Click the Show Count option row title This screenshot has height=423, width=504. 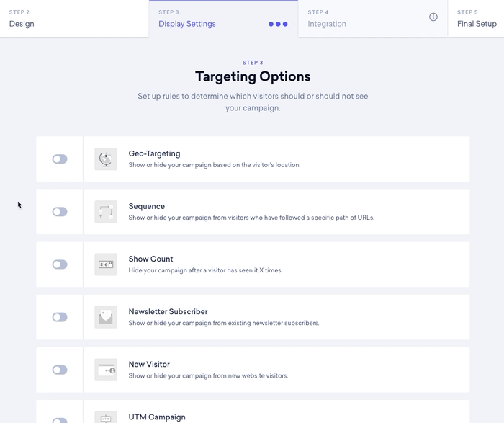(x=150, y=259)
